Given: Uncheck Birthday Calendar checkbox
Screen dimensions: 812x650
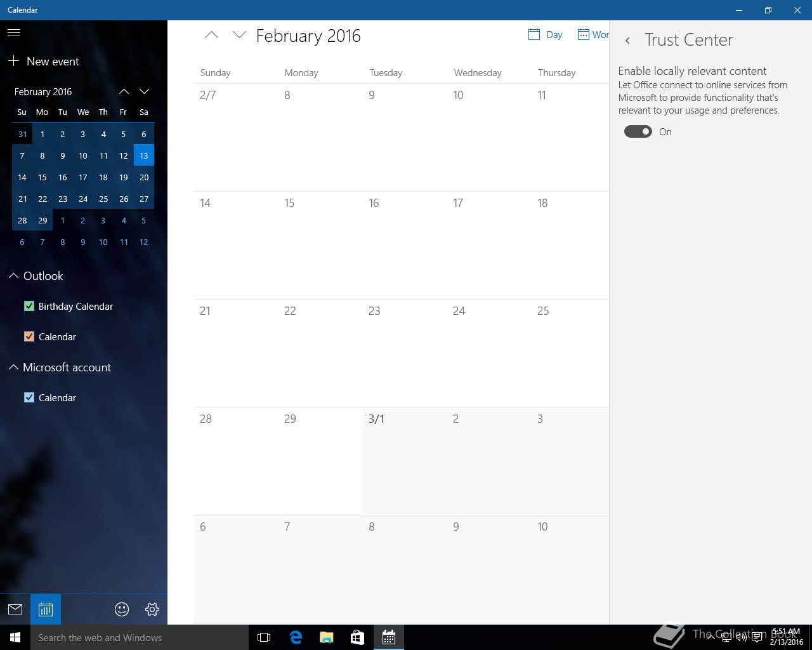Looking at the screenshot, I should click(x=29, y=306).
